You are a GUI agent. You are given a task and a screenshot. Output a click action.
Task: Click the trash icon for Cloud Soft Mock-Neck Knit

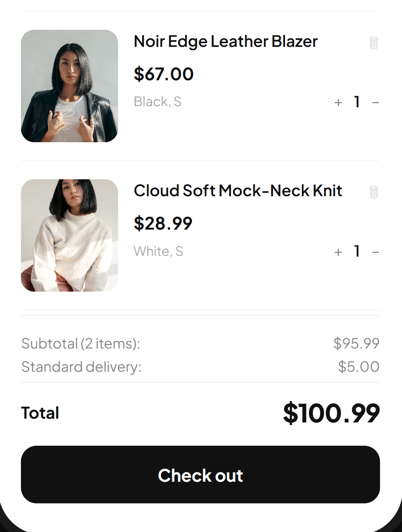tap(373, 192)
